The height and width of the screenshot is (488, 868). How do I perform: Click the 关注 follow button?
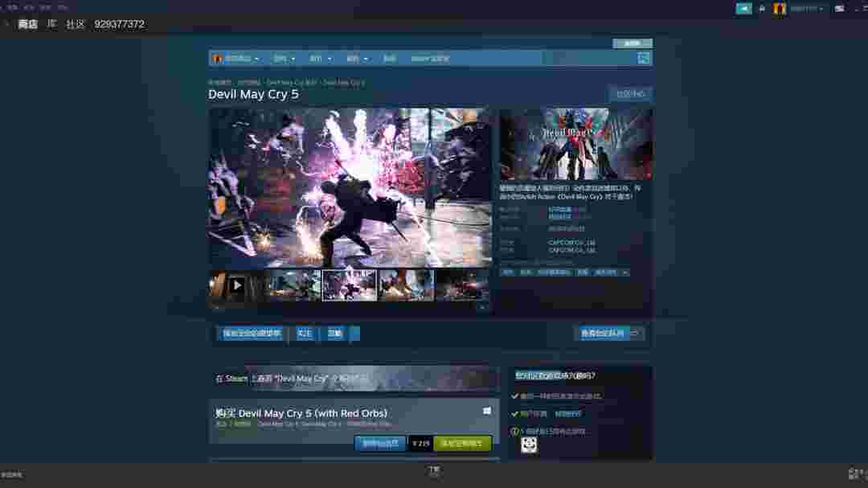[305, 334]
